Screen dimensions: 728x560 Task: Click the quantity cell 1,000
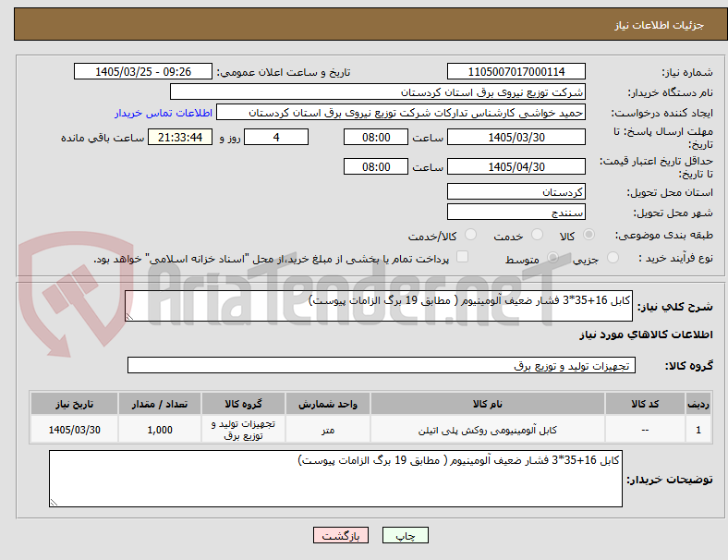(x=160, y=430)
